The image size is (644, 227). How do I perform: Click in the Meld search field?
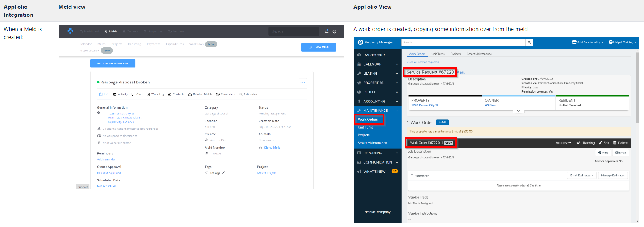pyautogui.click(x=294, y=31)
